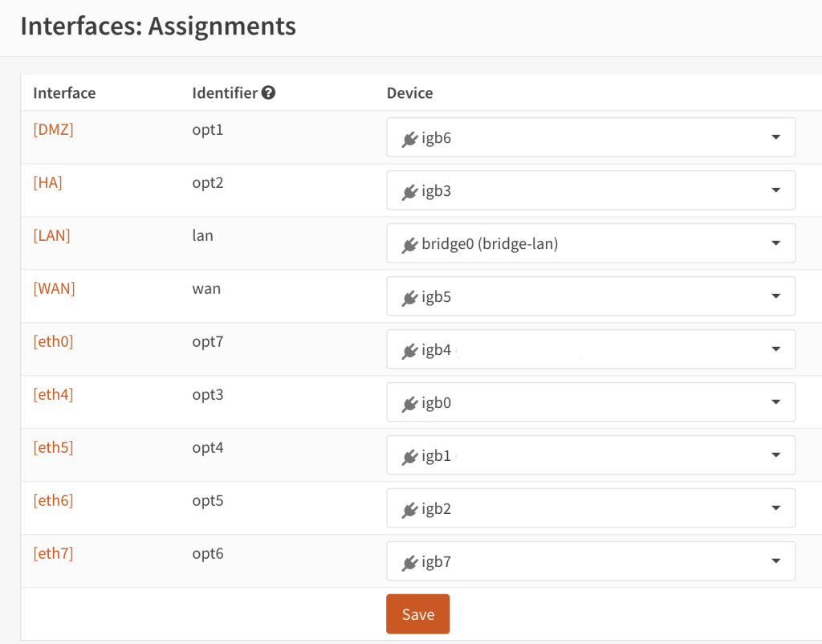Click the plug icon beside igb6
822x644 pixels.
pyautogui.click(x=410, y=139)
